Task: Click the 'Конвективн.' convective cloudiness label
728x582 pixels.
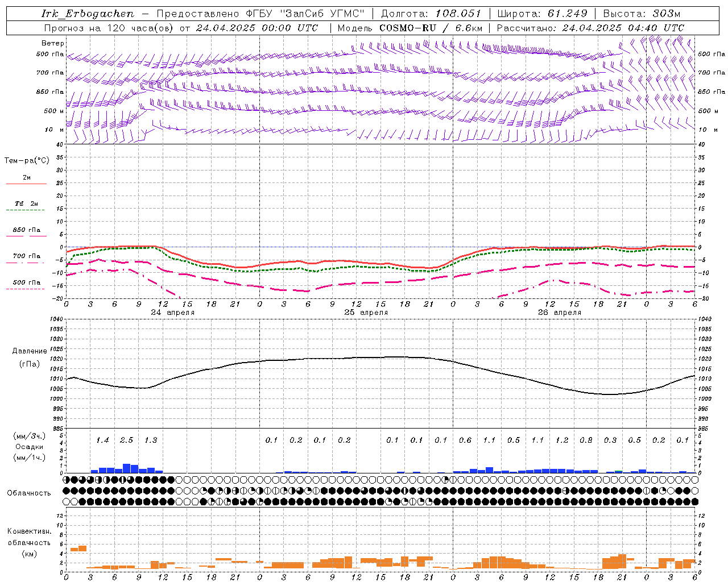Action: click(x=30, y=531)
